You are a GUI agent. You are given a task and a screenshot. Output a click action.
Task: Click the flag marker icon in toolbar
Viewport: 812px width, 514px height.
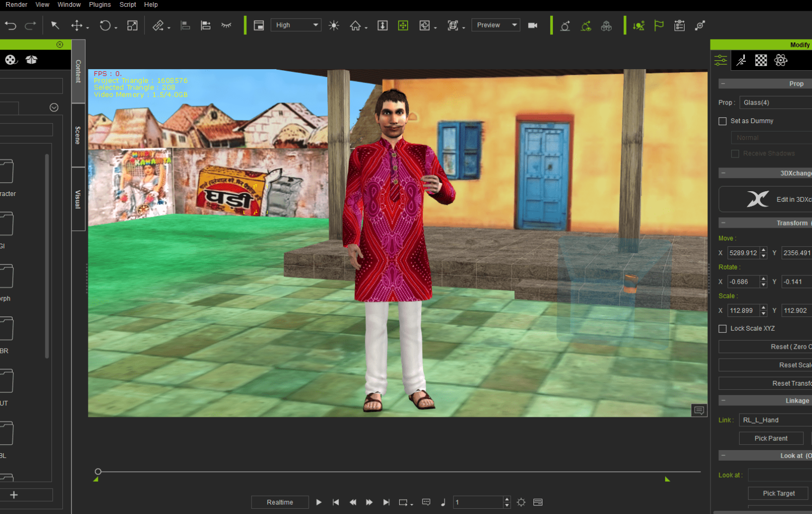point(659,25)
